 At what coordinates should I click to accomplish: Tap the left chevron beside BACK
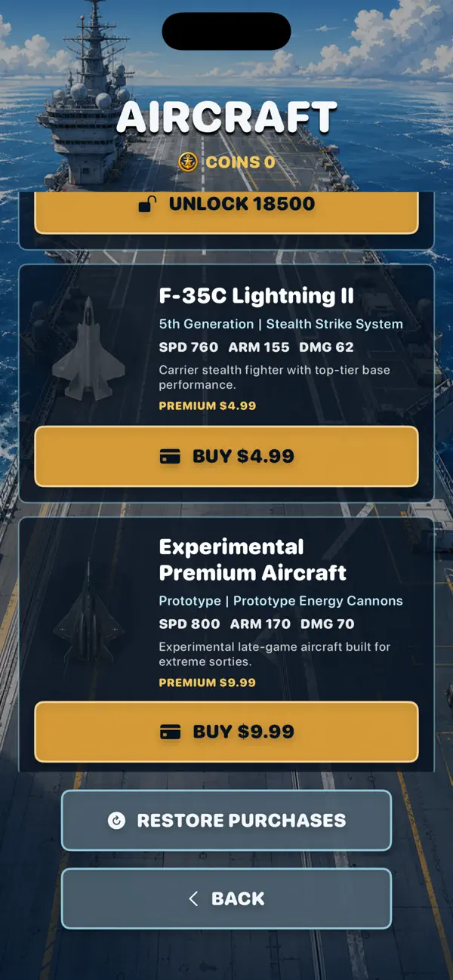pyautogui.click(x=193, y=898)
